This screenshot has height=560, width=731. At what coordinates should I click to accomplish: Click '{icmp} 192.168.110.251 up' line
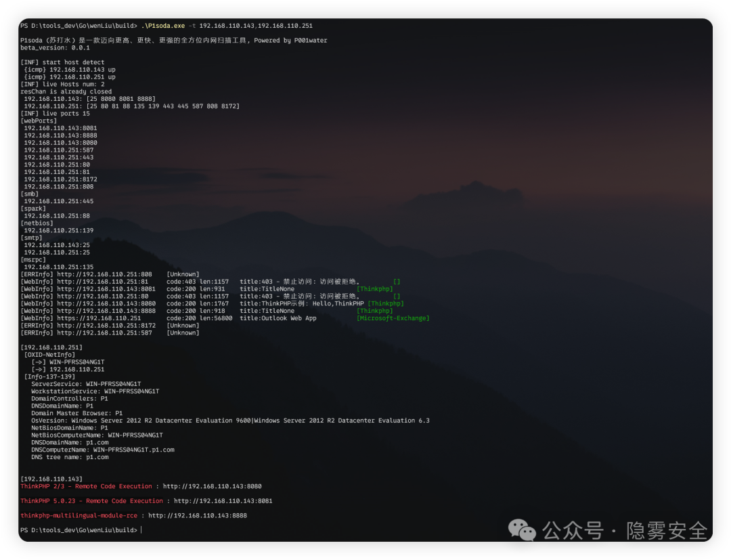[x=70, y=77]
